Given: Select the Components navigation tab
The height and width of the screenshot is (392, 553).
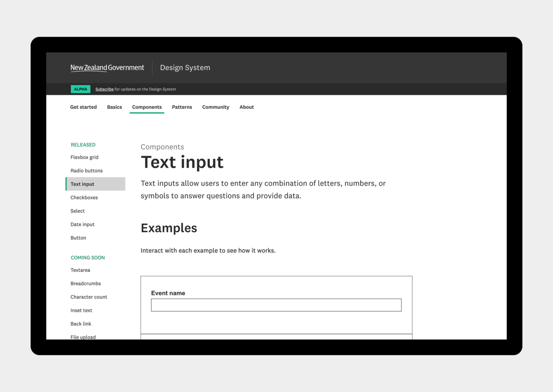Looking at the screenshot, I should pyautogui.click(x=147, y=107).
